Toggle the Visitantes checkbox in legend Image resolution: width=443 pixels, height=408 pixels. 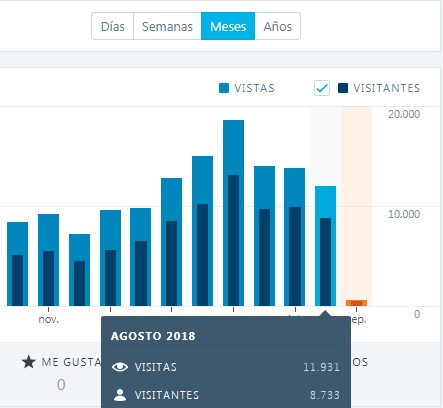pos(322,88)
